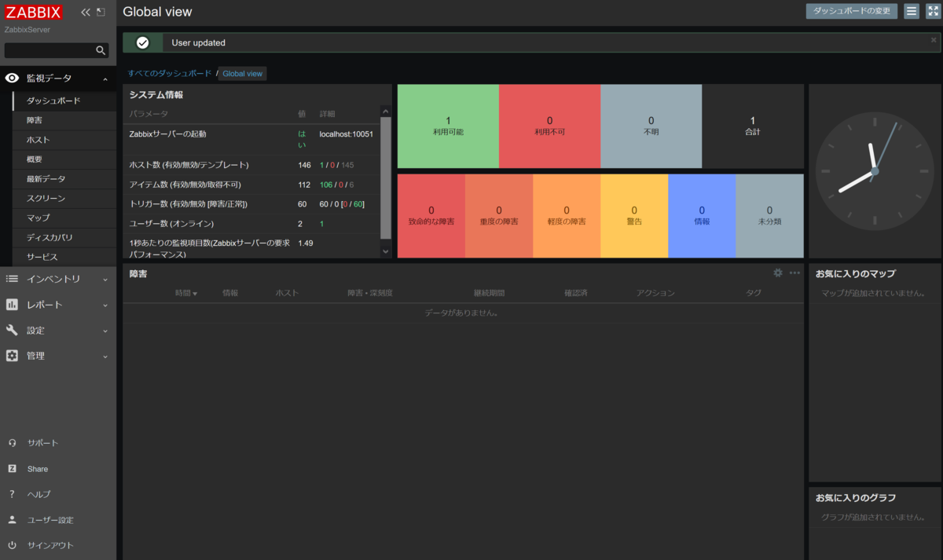Image resolution: width=943 pixels, height=560 pixels.
Task: Collapse the sidebar with the double-arrow icon
Action: pos(85,12)
